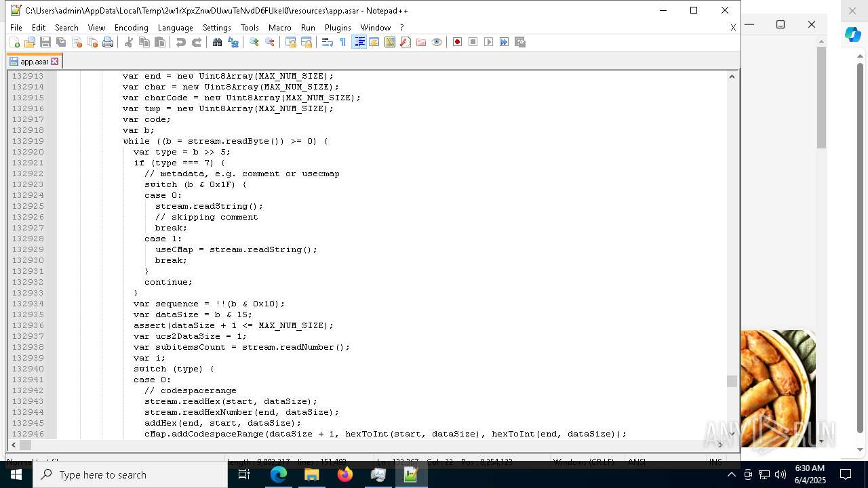Open Find with the binoculars icon
This screenshot has height=488, width=868.
[x=218, y=42]
